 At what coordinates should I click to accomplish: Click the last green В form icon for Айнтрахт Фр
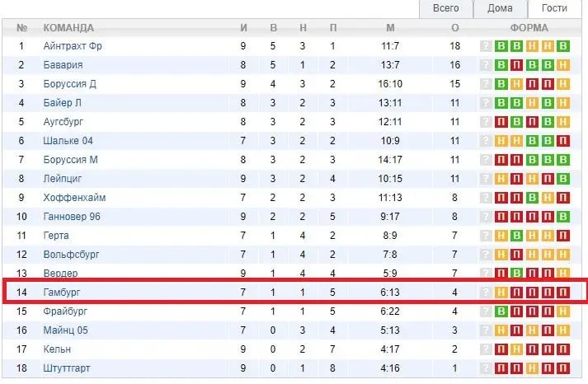[x=563, y=46]
